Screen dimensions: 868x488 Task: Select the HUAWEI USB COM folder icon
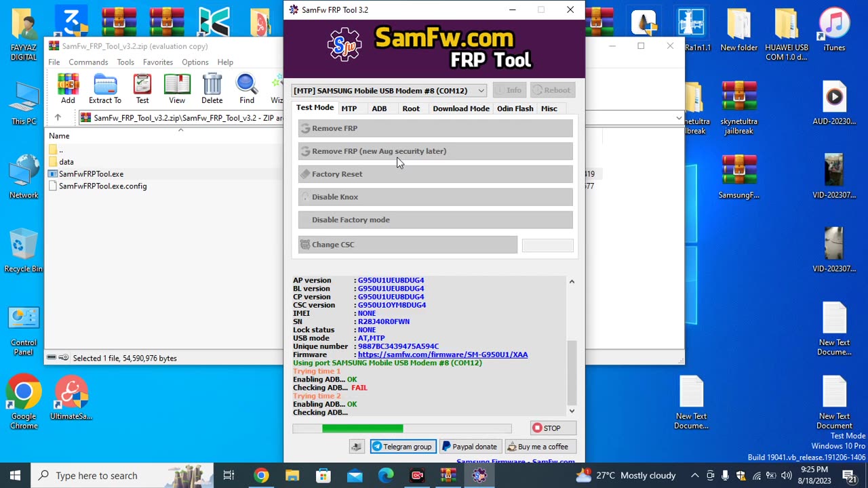[x=787, y=35]
